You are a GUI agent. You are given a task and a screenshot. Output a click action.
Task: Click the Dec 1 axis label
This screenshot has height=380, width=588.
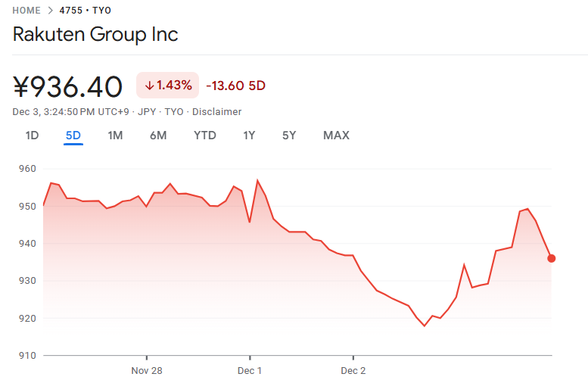tap(250, 371)
